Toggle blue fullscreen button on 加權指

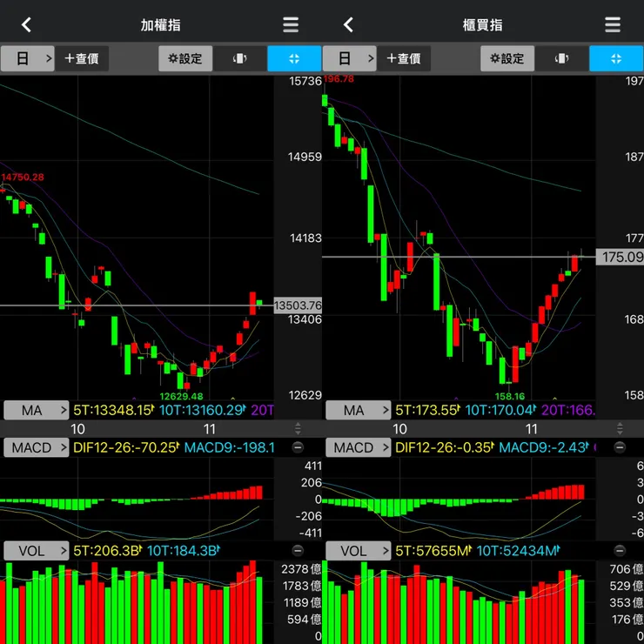pos(294,58)
